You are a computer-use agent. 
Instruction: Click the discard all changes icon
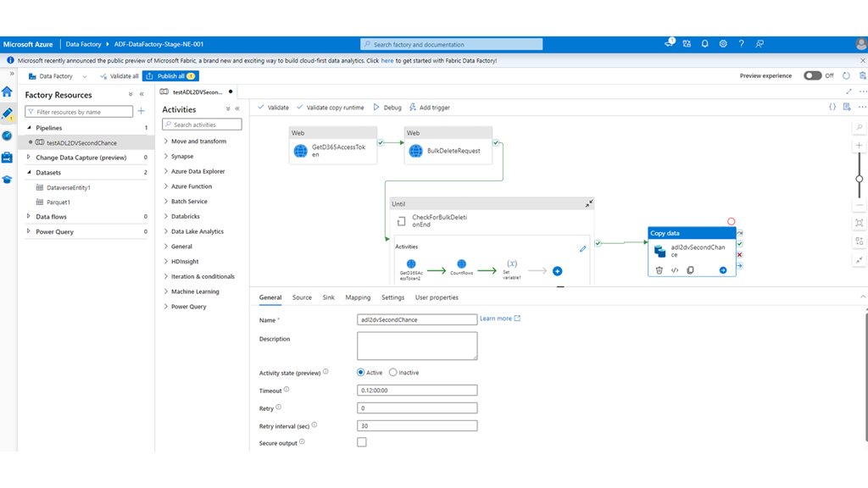pyautogui.click(x=862, y=75)
